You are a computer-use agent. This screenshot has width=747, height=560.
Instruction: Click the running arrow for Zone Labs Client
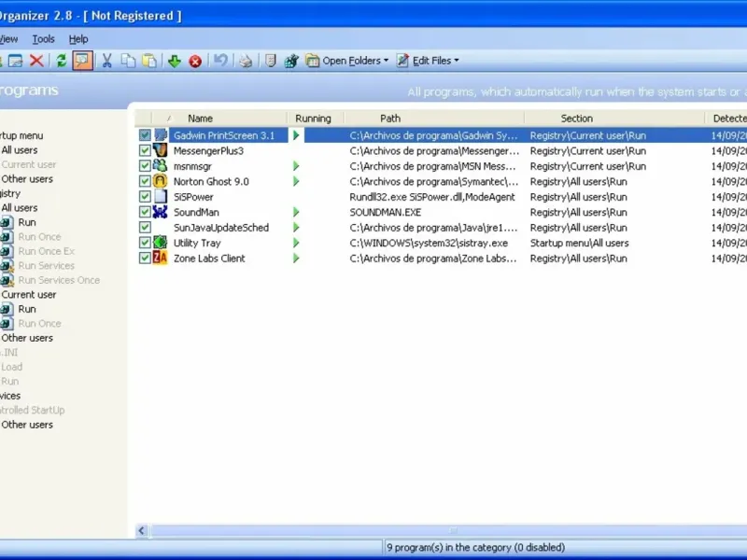[296, 259]
